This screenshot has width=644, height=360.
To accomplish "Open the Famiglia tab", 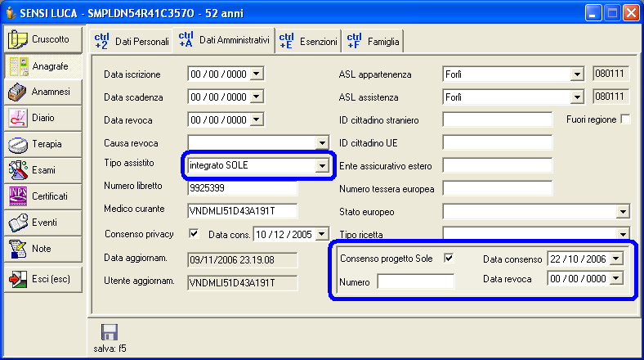I will tap(372, 40).
